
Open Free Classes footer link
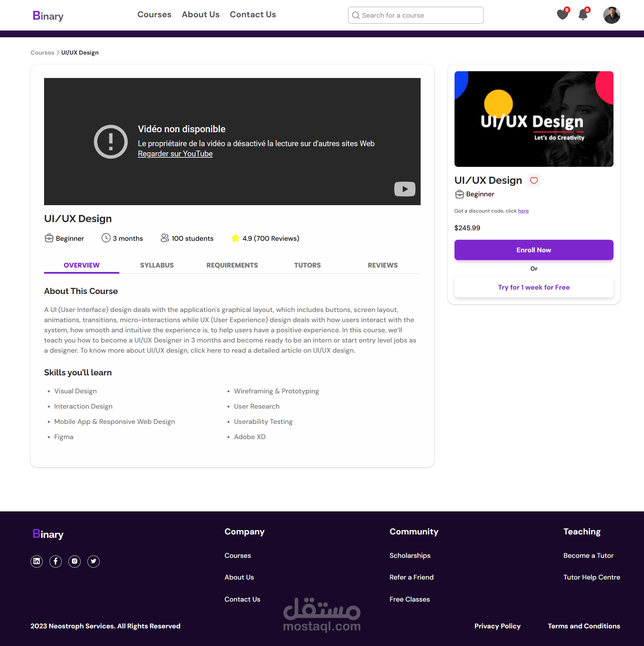(409, 599)
